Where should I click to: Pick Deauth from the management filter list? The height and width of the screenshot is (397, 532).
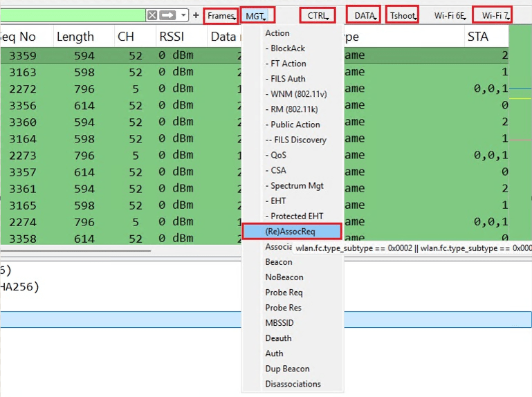click(x=278, y=338)
